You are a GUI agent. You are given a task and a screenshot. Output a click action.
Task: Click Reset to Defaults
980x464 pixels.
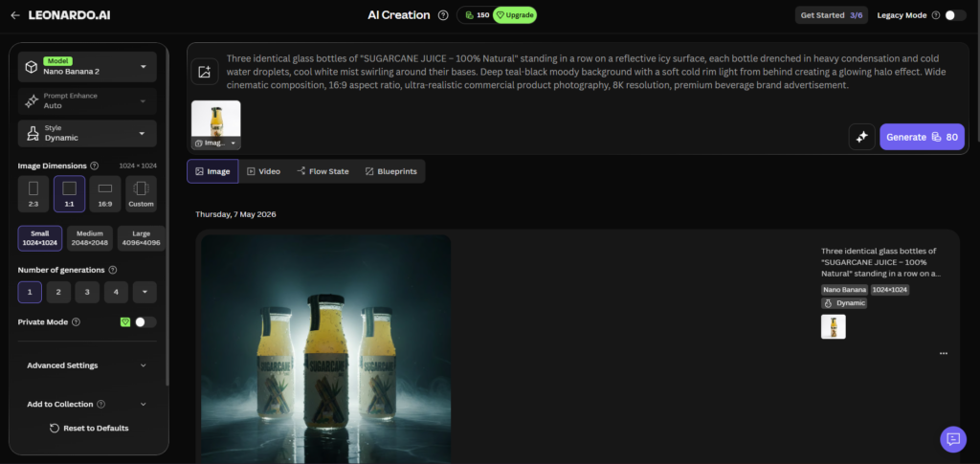[x=89, y=429]
